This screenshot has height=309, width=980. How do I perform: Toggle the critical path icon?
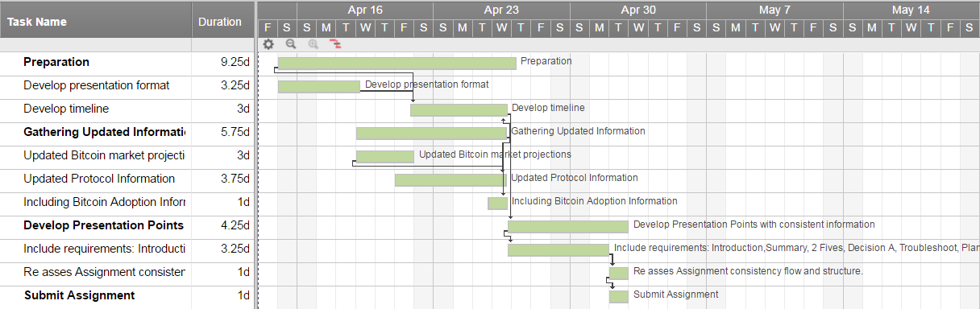(x=335, y=45)
